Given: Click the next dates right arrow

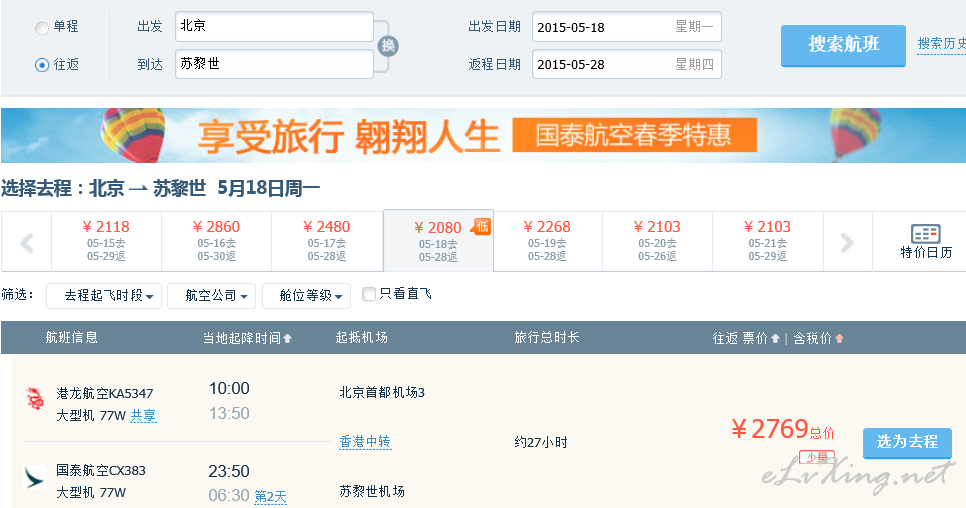Looking at the screenshot, I should pos(847,242).
